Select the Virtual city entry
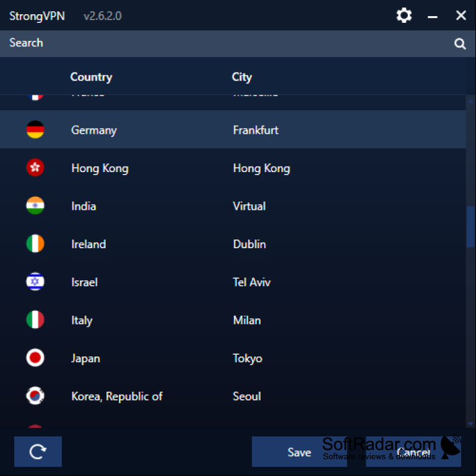This screenshot has width=476, height=476. [x=249, y=206]
